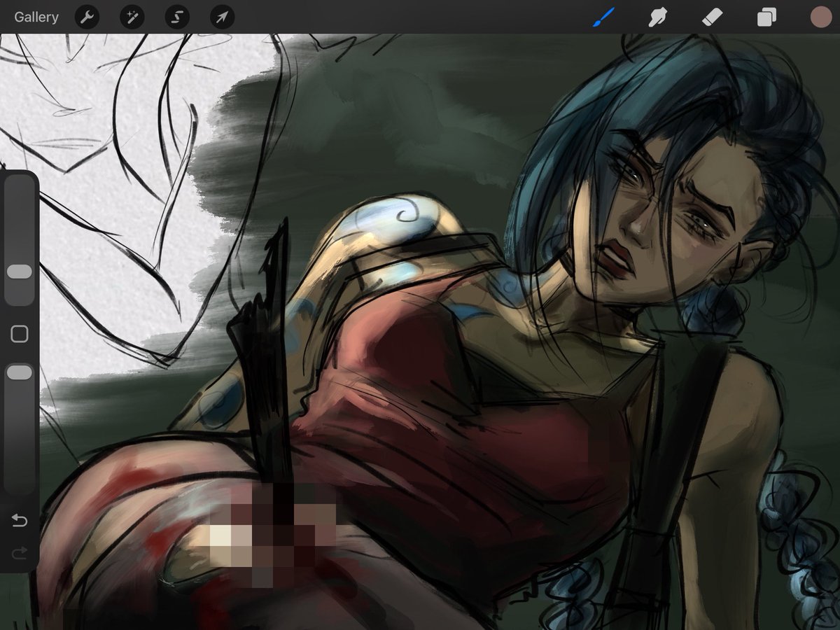
Task: Open the Adjustments magic wand menu
Action: pyautogui.click(x=132, y=17)
